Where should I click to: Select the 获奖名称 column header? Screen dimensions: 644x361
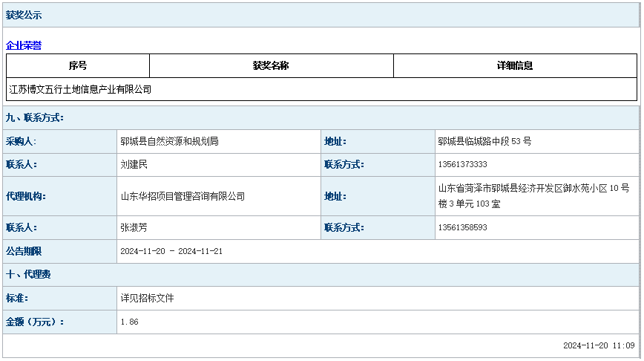[271, 65]
